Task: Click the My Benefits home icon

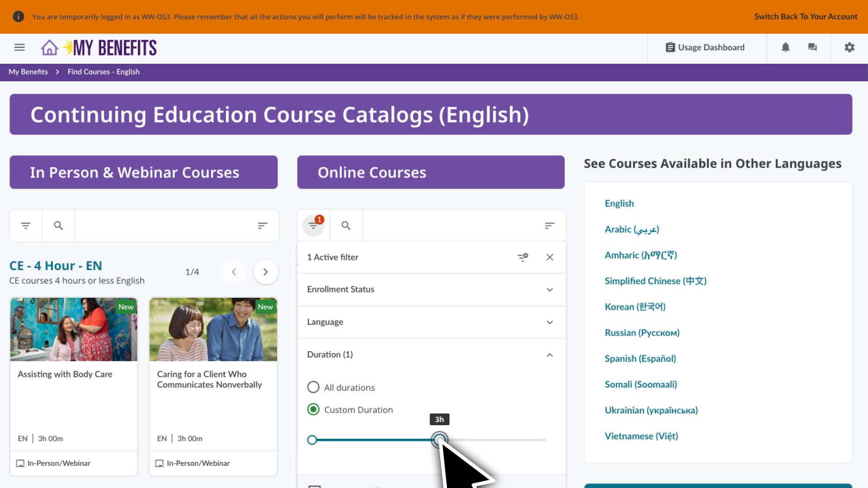Action: [x=48, y=47]
